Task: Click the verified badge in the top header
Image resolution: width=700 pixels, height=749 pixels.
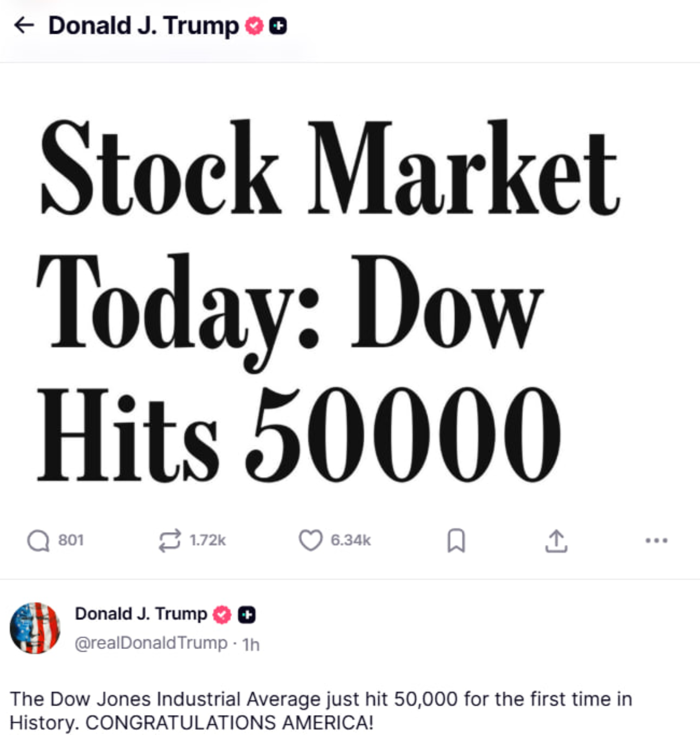Action: [x=254, y=26]
